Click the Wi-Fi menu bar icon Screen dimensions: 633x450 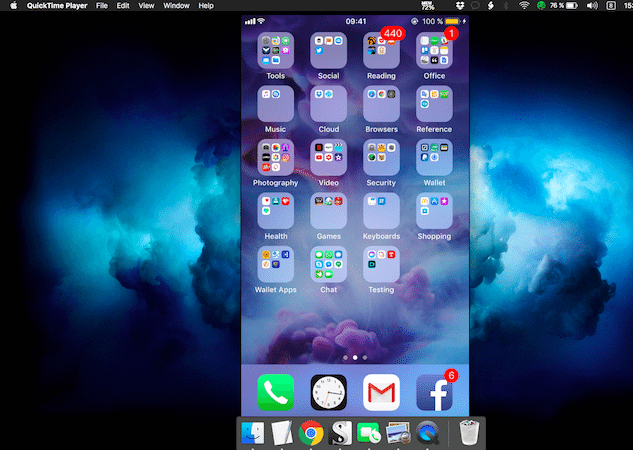524,6
